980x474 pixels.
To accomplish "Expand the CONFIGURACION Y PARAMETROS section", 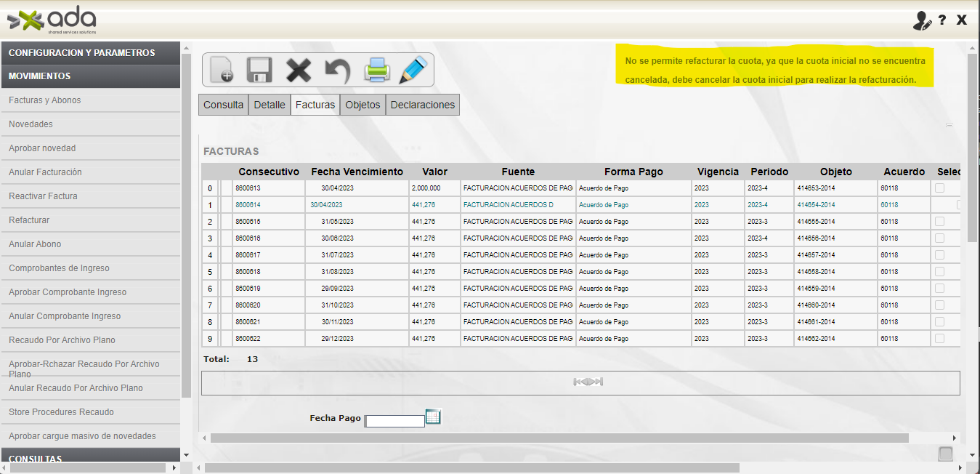I will coord(90,53).
